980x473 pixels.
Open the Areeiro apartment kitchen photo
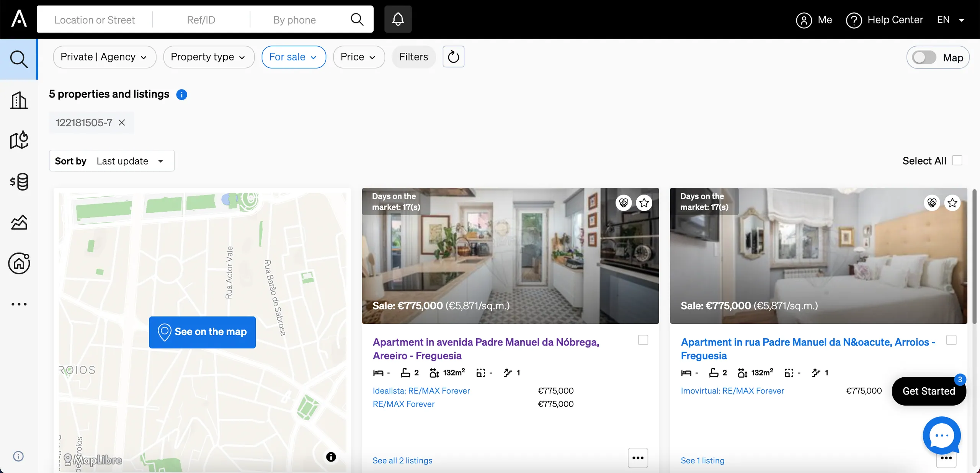click(x=510, y=256)
